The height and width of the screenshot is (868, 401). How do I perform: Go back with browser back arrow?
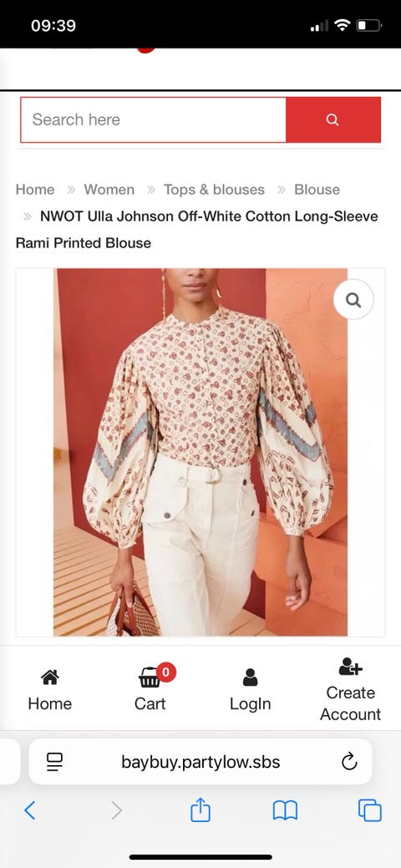point(30,810)
